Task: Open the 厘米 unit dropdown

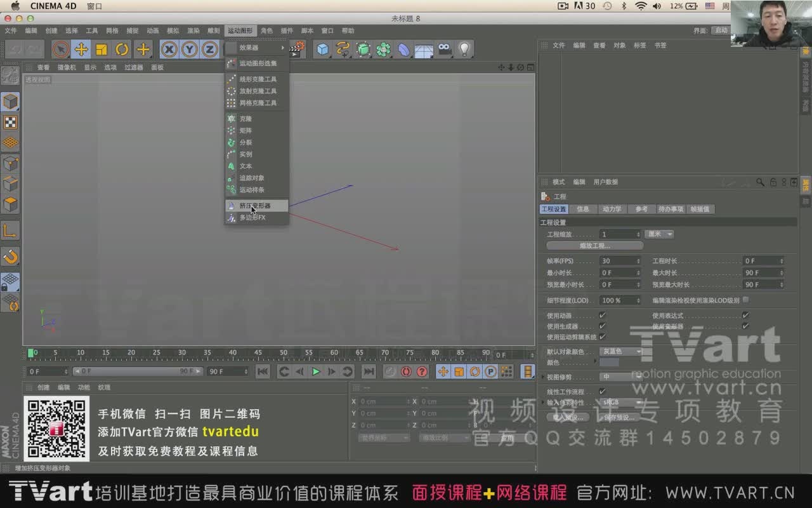Action: pos(659,234)
